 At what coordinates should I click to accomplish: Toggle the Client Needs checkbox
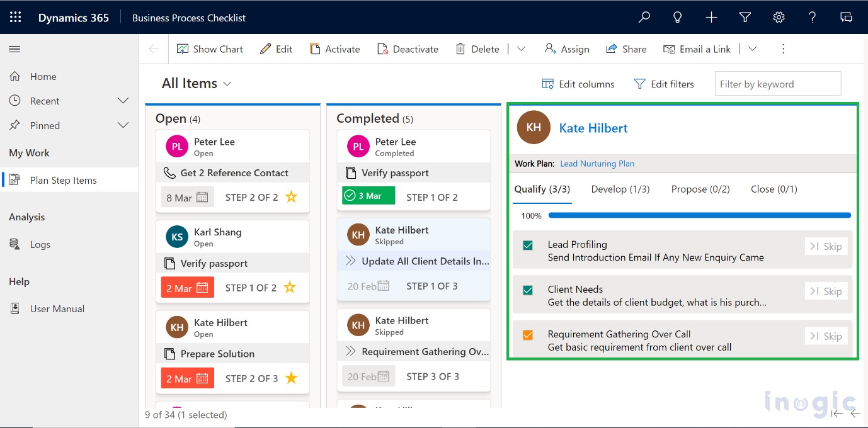coord(528,290)
